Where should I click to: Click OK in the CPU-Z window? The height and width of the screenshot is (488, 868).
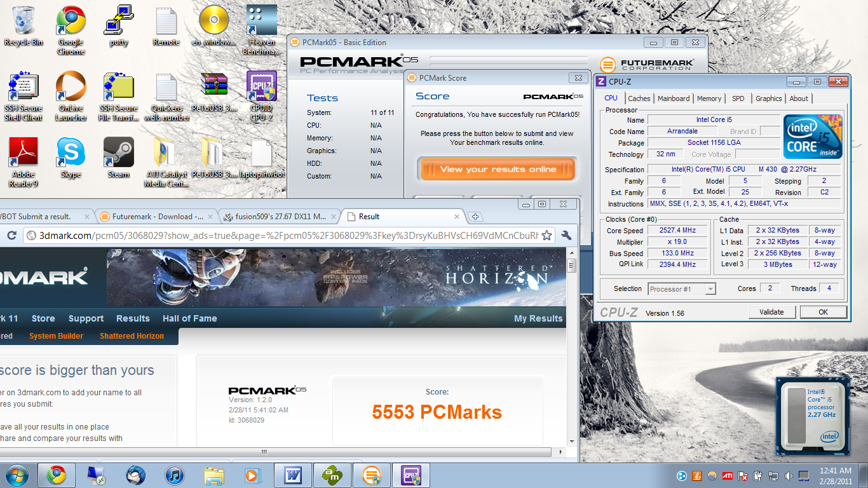click(x=823, y=312)
